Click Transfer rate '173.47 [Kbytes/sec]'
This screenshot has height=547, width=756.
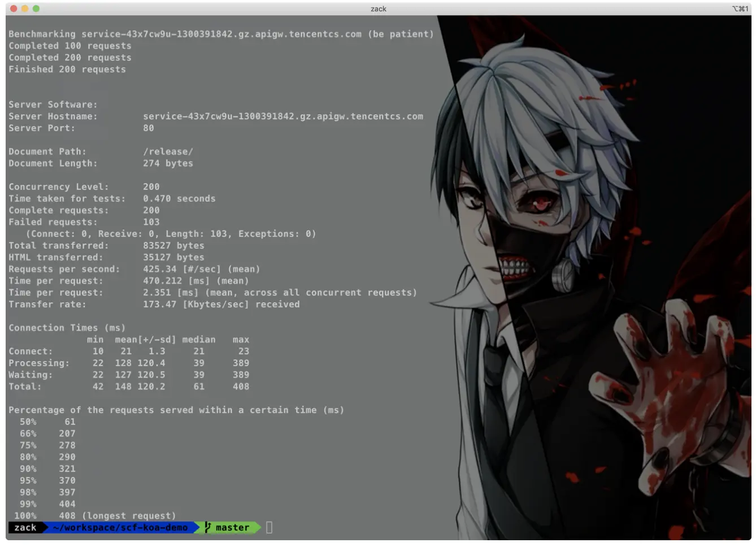196,305
